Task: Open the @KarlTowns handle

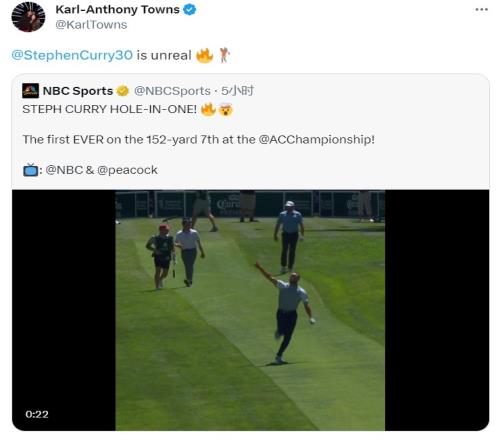Action: click(x=91, y=25)
